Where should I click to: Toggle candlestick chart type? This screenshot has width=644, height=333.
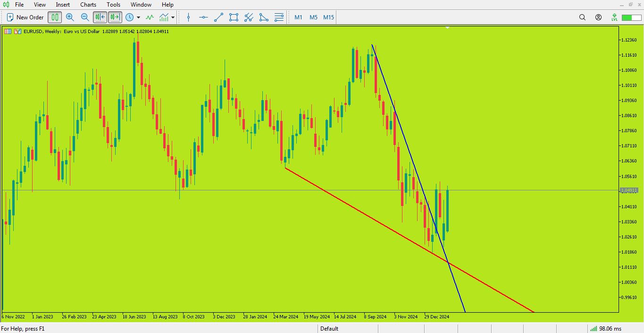pyautogui.click(x=55, y=17)
